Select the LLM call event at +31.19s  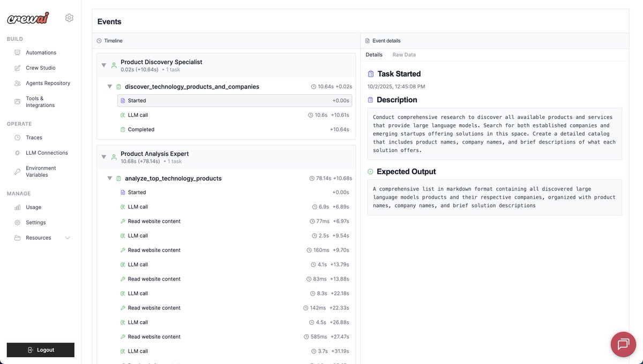coord(235,351)
